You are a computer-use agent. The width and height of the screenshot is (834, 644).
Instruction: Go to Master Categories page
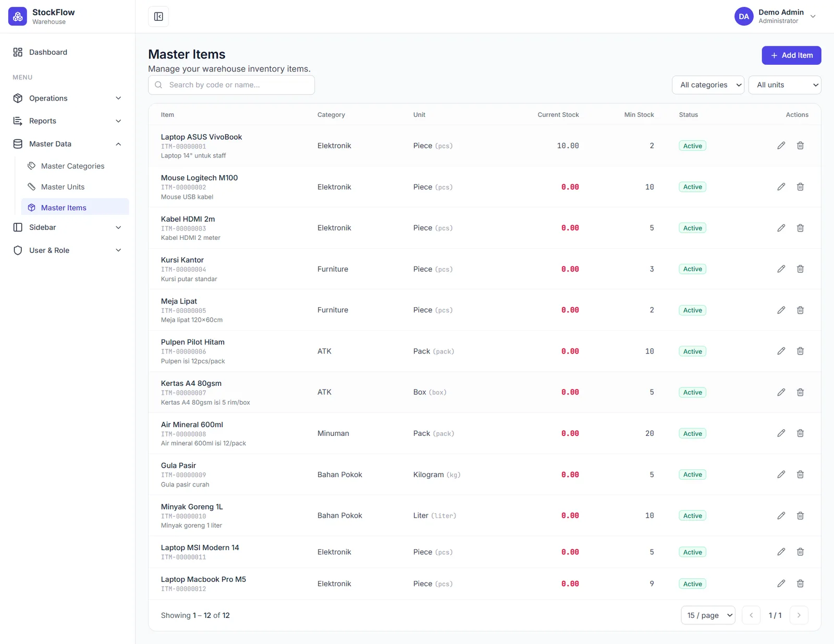click(x=73, y=166)
